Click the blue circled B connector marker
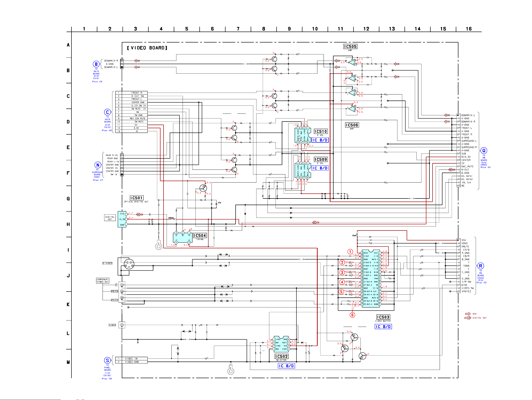The image size is (532, 400). coord(96,64)
